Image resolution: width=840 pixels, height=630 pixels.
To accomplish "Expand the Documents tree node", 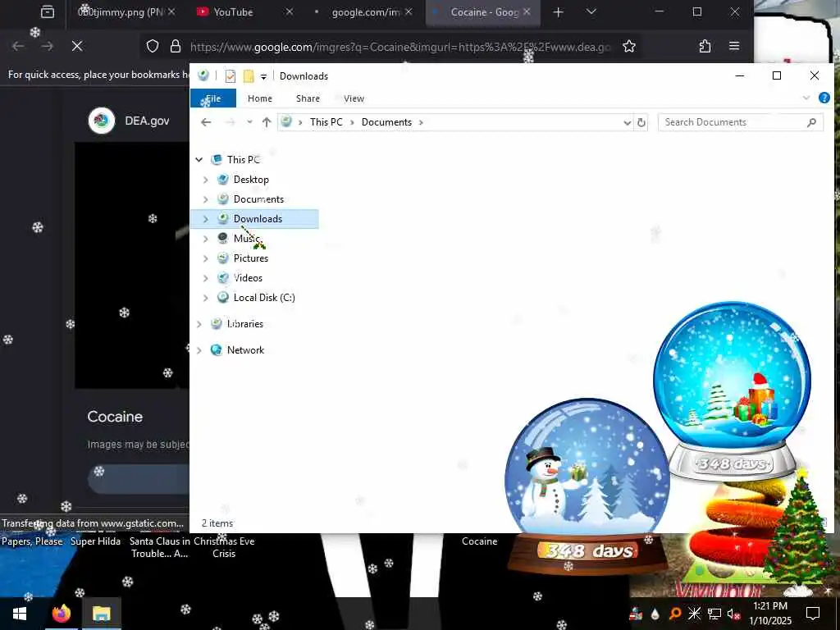I will tap(206, 199).
